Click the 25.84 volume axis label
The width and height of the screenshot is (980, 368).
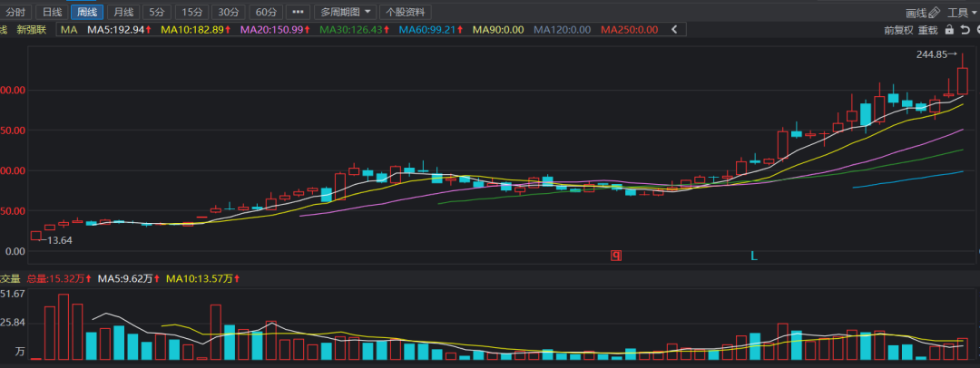click(13, 323)
